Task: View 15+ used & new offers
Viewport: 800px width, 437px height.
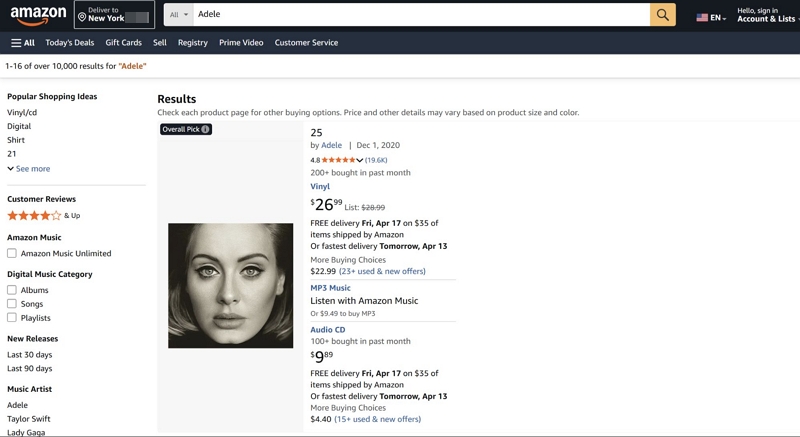Action: pos(378,419)
